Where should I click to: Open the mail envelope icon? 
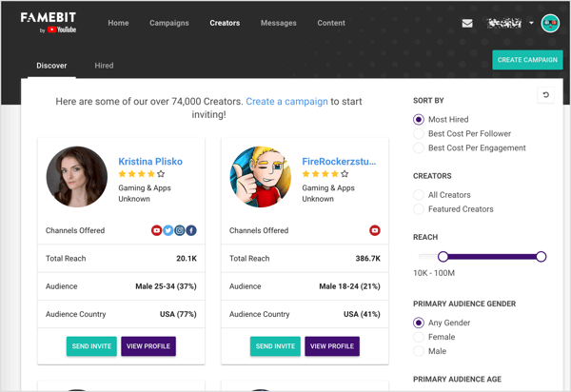tap(467, 23)
